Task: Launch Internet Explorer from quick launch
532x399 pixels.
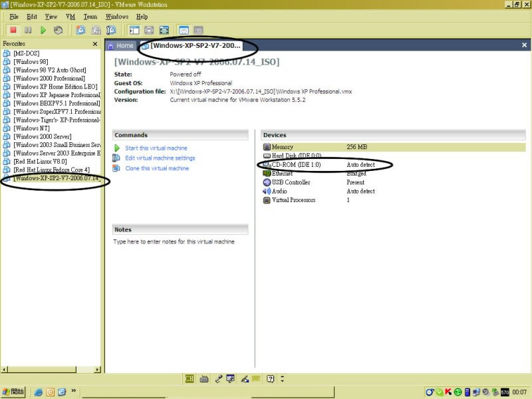Action: coord(39,392)
